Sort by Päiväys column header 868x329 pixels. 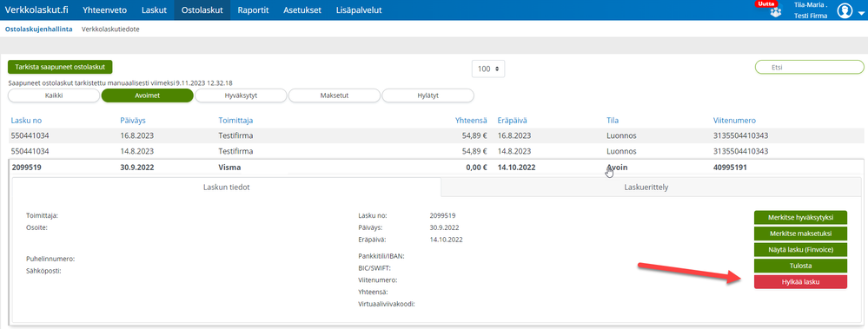132,121
